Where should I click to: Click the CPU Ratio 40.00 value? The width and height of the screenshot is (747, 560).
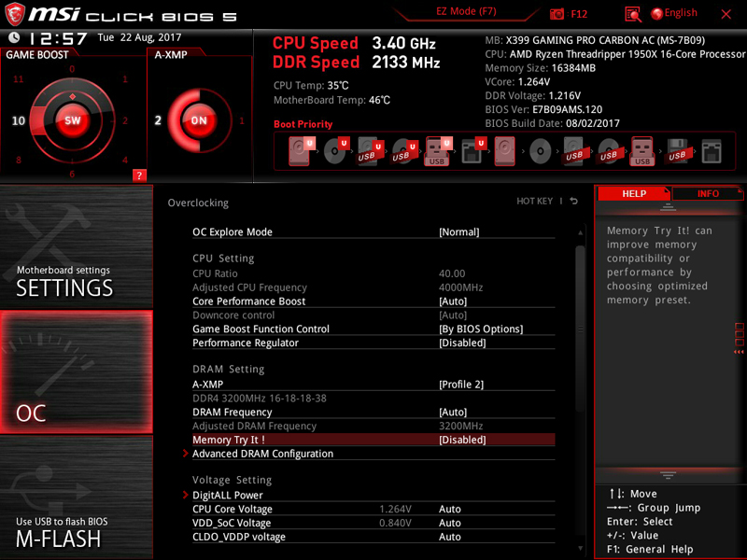pos(452,273)
